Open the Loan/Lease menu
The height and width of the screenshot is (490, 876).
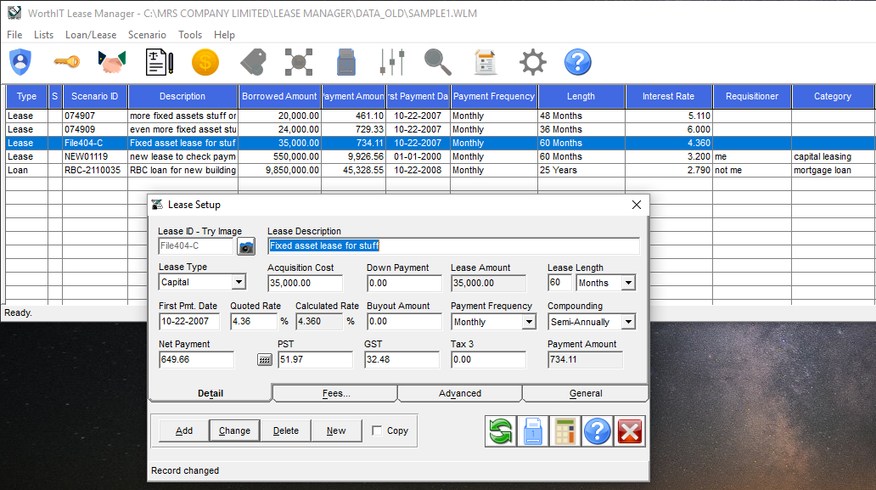pos(91,34)
